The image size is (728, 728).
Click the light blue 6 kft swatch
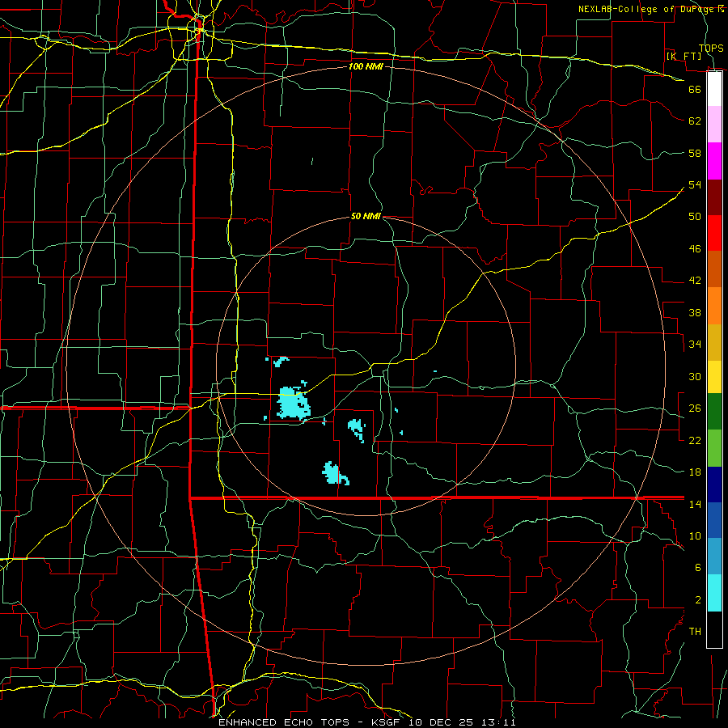pos(714,557)
